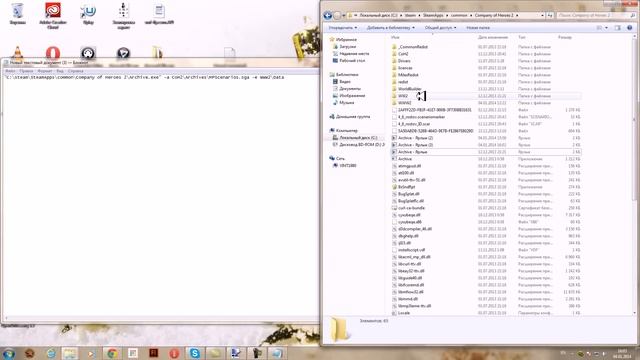The image size is (640, 360).
Task: Focus the Explorer search field
Action: pos(596,16)
